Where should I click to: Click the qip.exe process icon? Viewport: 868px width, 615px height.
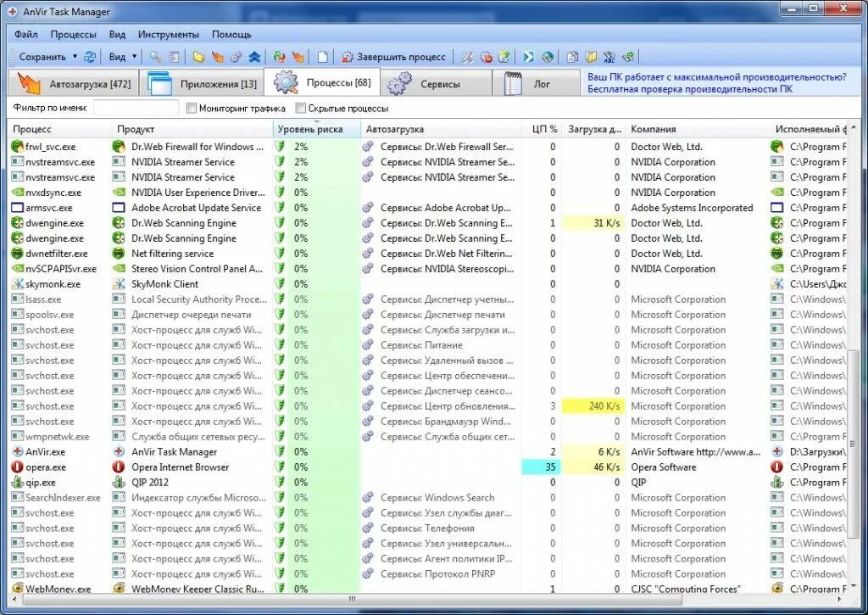click(17, 482)
